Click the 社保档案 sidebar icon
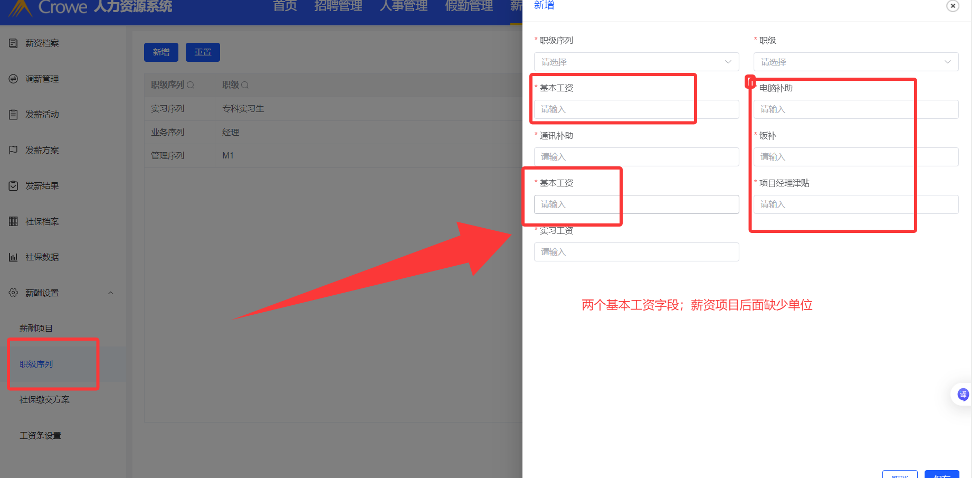 [x=13, y=221]
